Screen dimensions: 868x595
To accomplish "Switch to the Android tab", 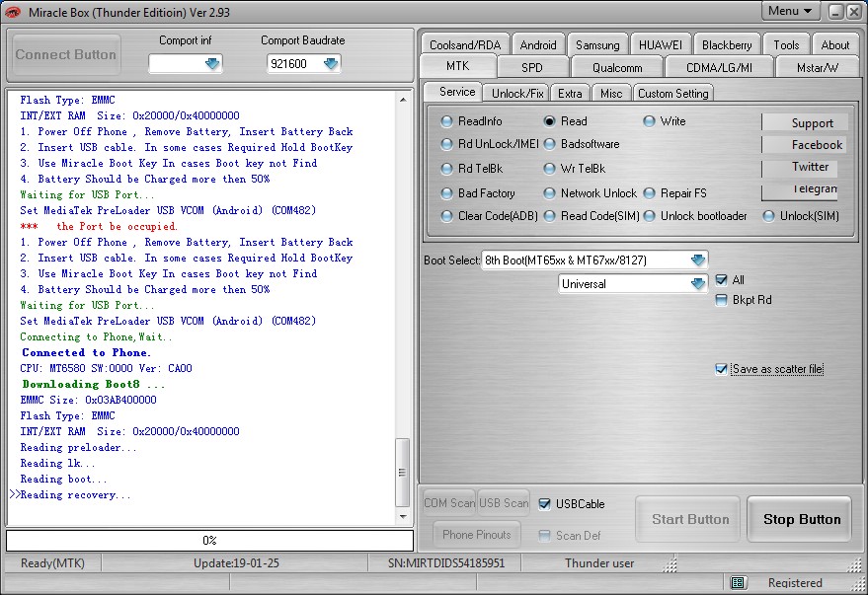I will click(x=538, y=44).
